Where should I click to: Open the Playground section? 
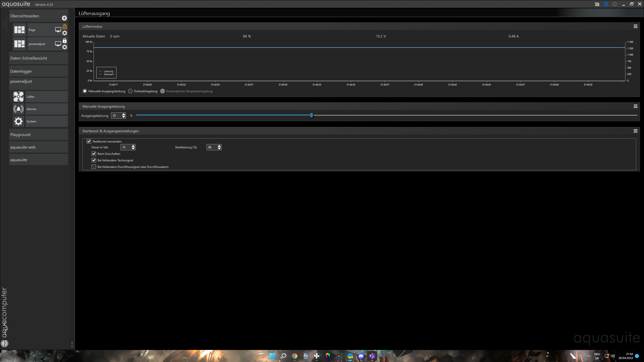pos(38,134)
